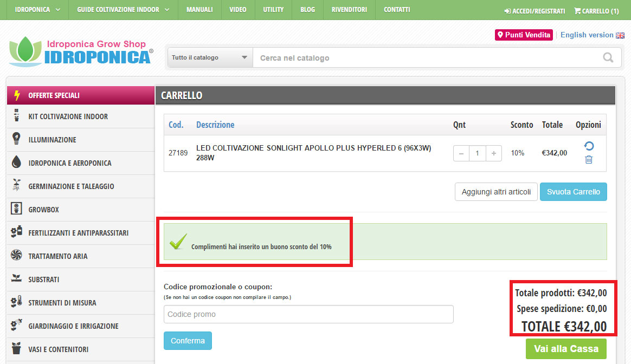Click the Offerte Speciali lightning icon
The height and width of the screenshot is (364, 631).
17,95
